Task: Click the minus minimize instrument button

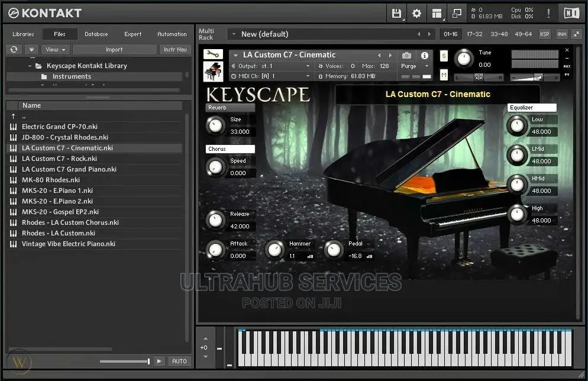Action: coord(567,58)
